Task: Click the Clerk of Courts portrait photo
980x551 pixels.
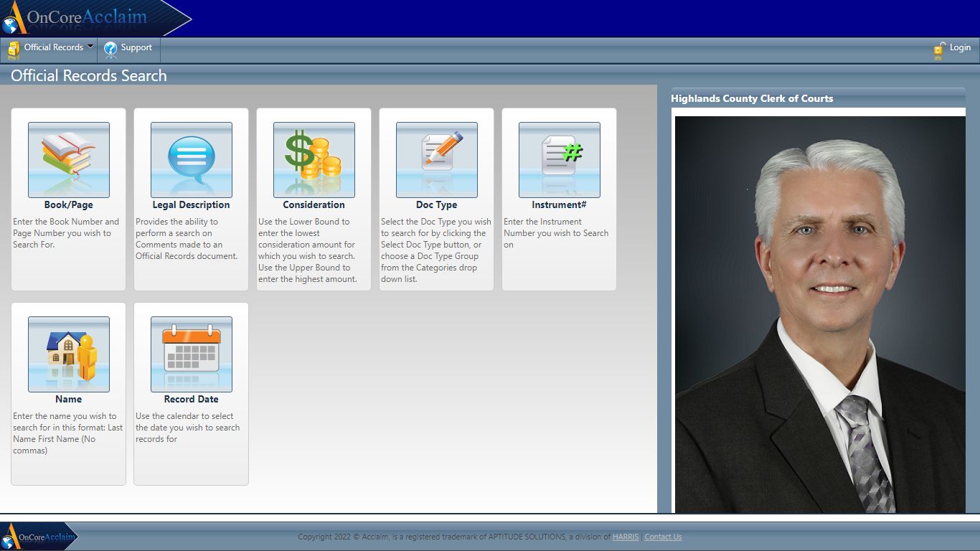Action: point(820,314)
